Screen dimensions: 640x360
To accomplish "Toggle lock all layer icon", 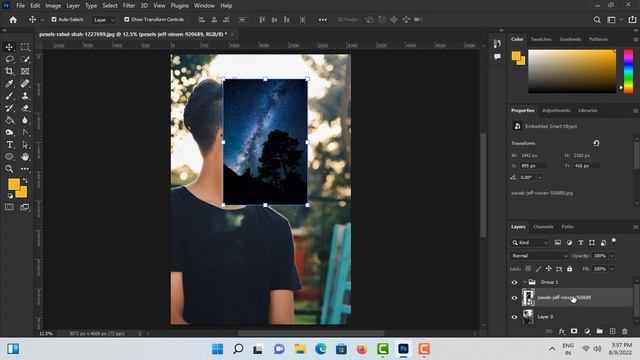I will [569, 269].
